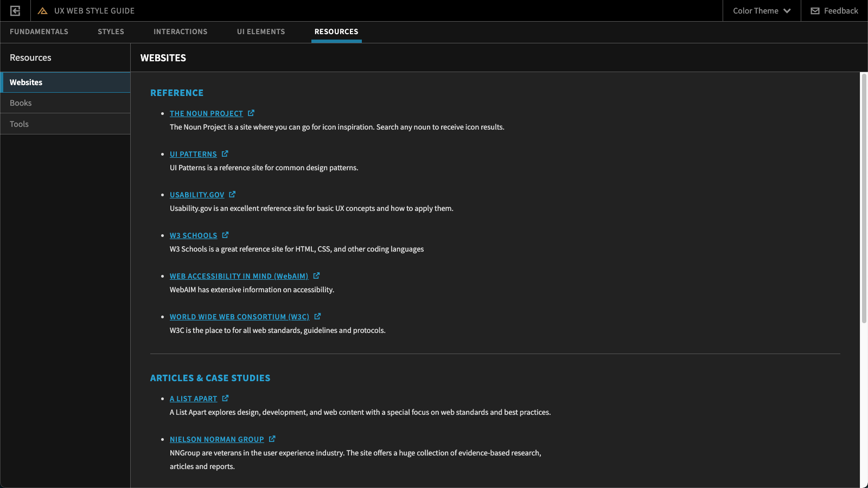Select Tools in the Resources sidebar
Viewport: 868px width, 488px height.
[19, 124]
